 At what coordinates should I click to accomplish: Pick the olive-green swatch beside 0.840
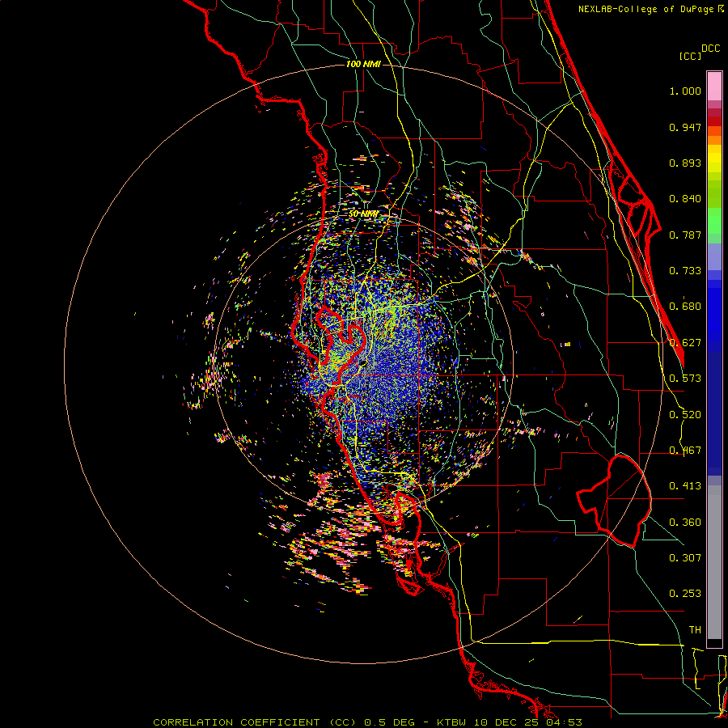(714, 194)
